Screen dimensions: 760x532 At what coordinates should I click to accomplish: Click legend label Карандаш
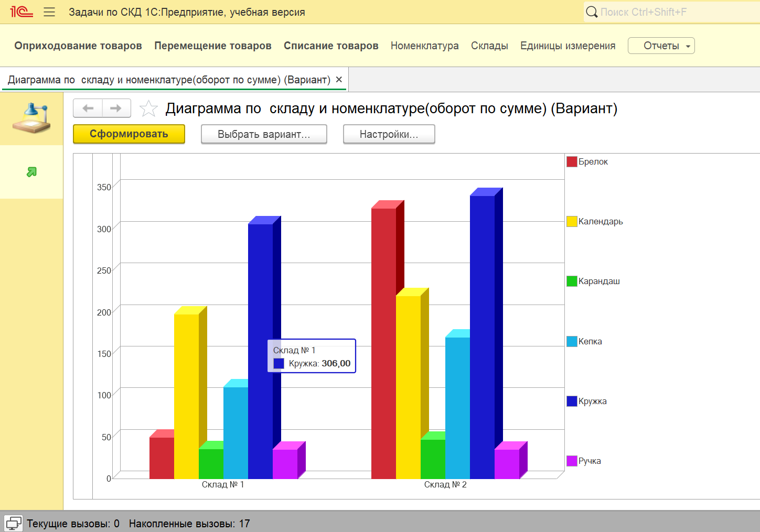click(x=599, y=281)
